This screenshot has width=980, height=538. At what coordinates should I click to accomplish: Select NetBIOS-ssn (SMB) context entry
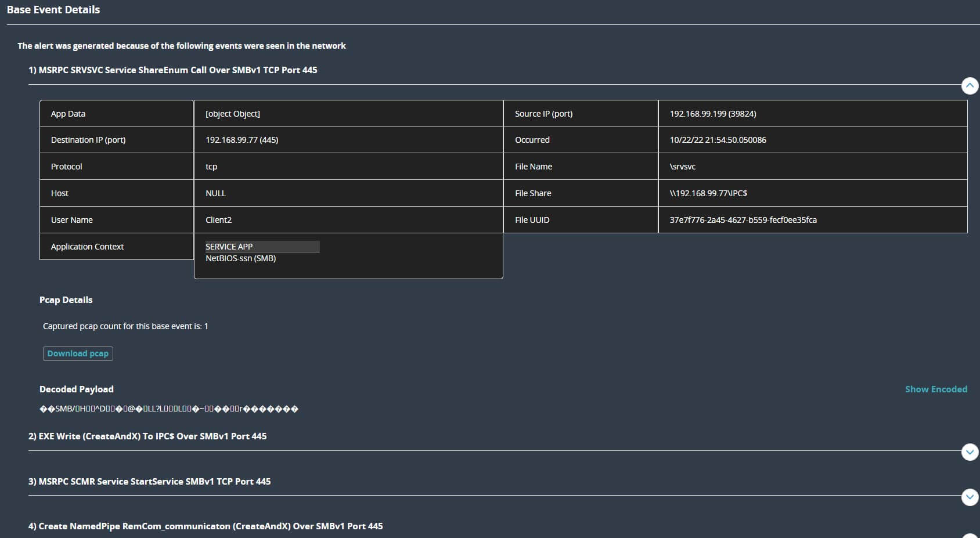(241, 258)
